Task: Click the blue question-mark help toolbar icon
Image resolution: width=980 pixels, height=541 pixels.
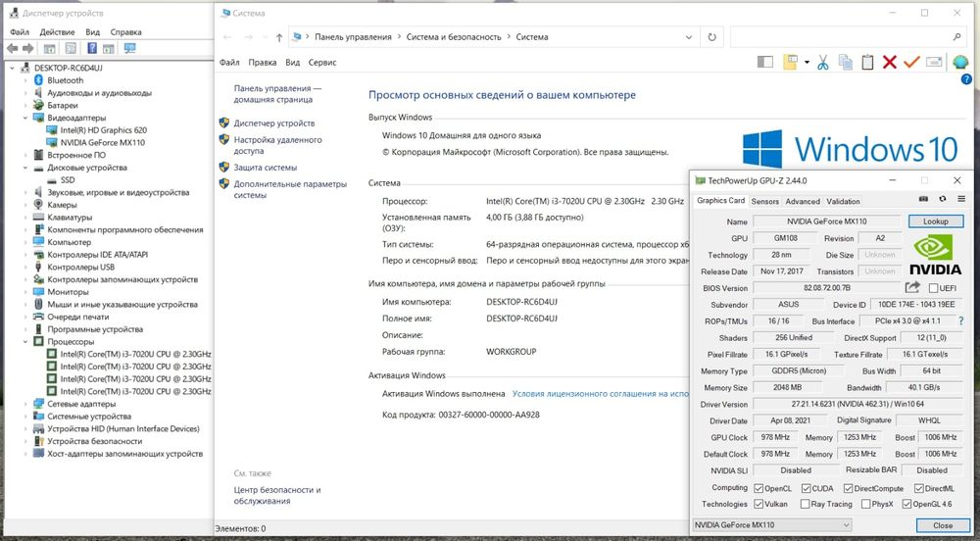Action: (92, 48)
